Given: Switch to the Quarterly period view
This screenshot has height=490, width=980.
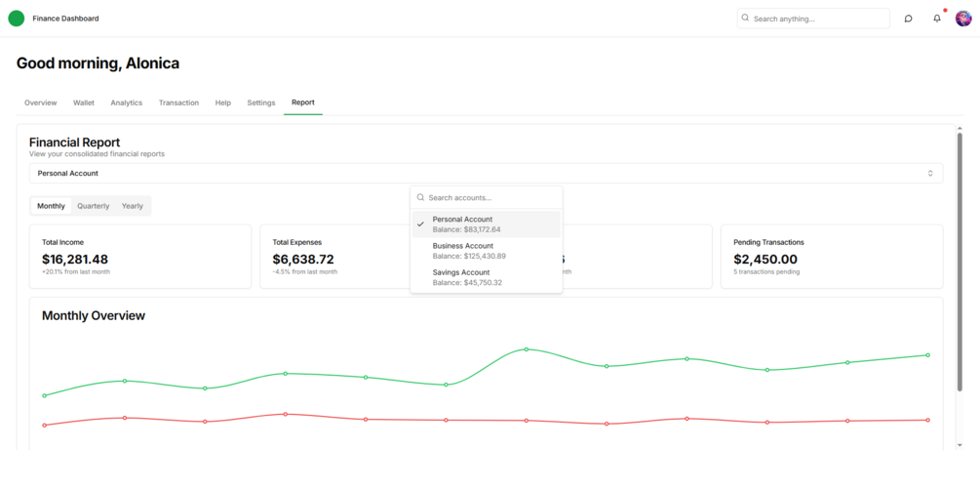Looking at the screenshot, I should 94,206.
